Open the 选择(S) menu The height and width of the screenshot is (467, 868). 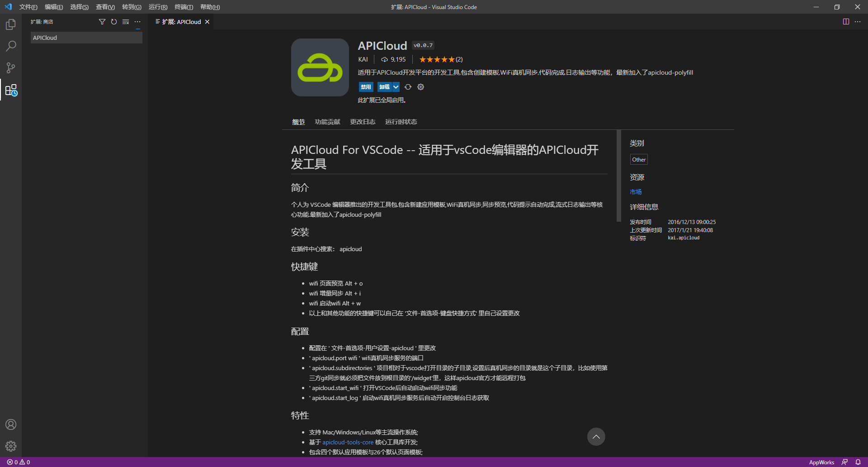pos(79,7)
